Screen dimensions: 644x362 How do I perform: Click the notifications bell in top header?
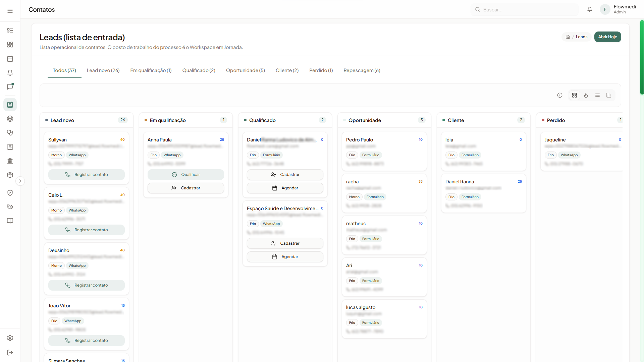(590, 9)
